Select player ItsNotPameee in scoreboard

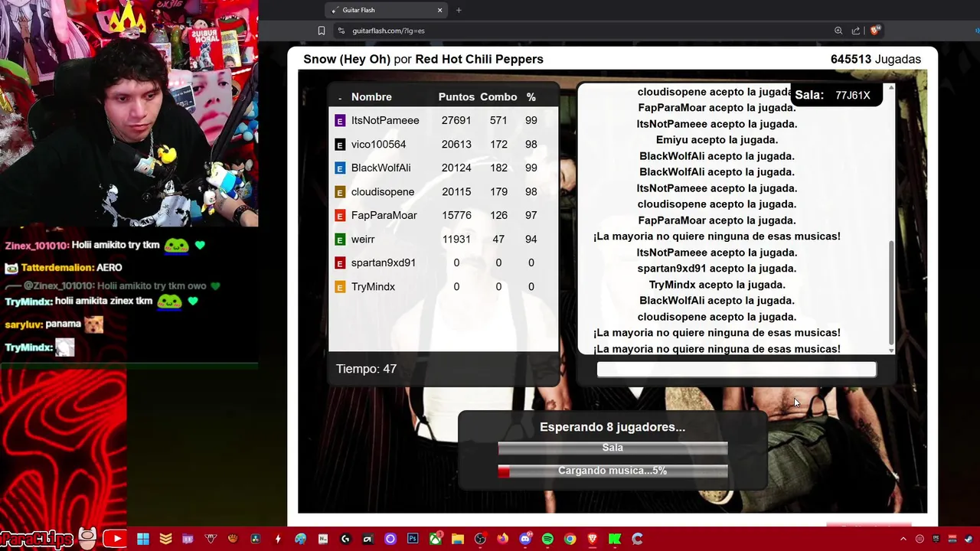tap(385, 121)
